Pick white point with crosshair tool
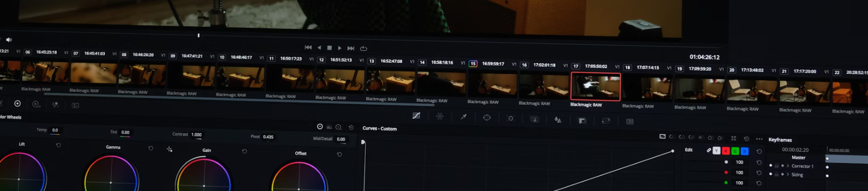 coord(169,149)
